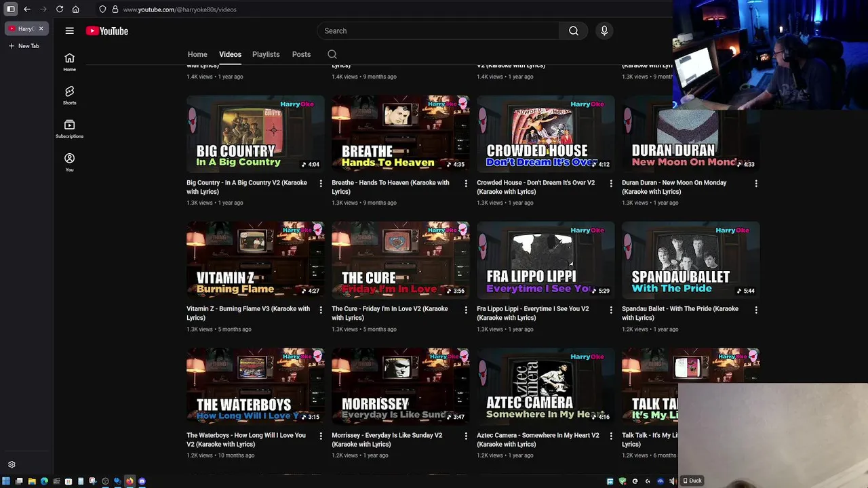Open options for Breathe Hands To Heaven video
Screen dimensions: 868x488
[466, 184]
